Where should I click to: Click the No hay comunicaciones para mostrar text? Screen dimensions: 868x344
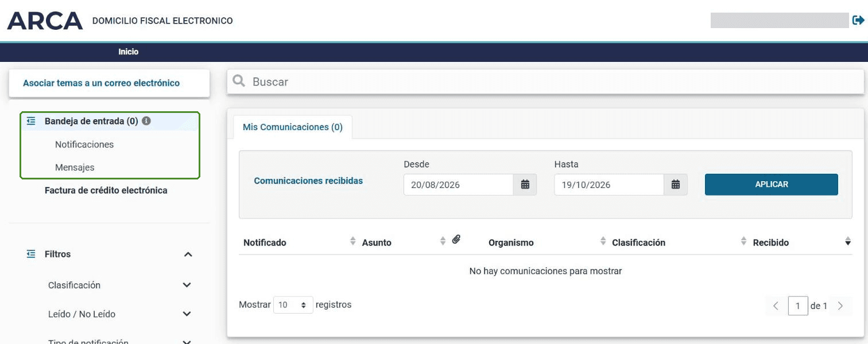click(x=545, y=271)
